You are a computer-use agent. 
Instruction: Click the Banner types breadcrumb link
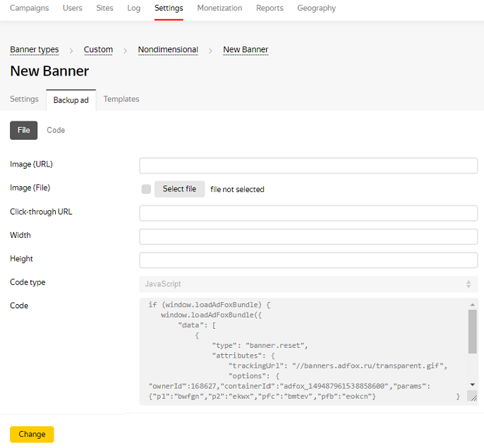pos(34,49)
